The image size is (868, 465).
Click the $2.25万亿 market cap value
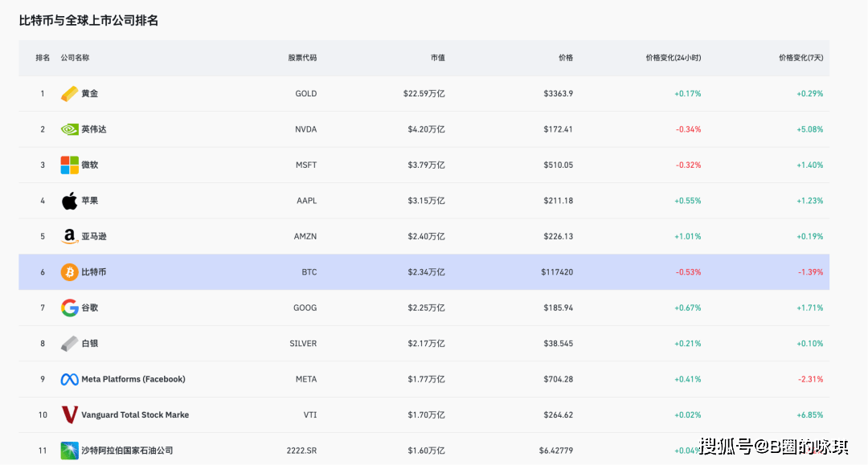[x=426, y=308]
